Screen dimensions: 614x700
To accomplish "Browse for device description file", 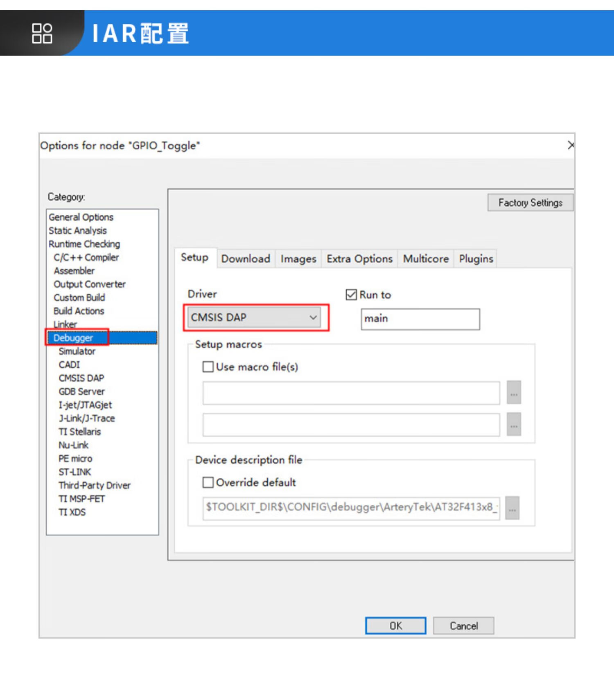I will pyautogui.click(x=512, y=508).
